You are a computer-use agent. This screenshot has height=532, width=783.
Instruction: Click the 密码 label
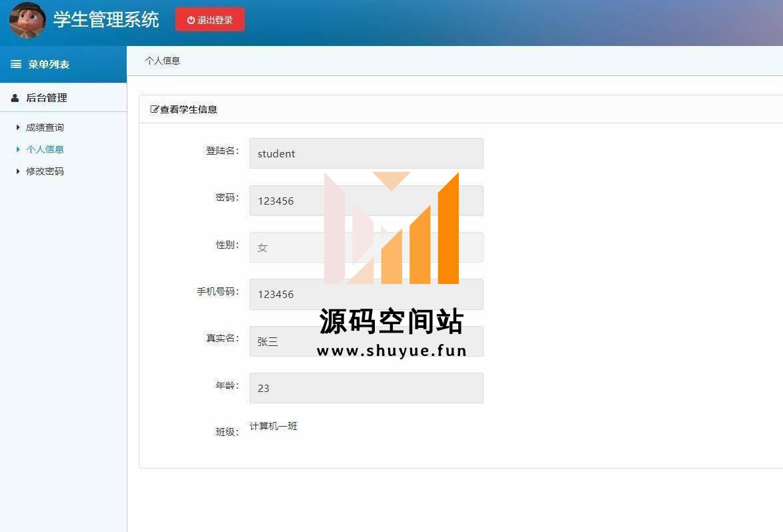point(227,197)
